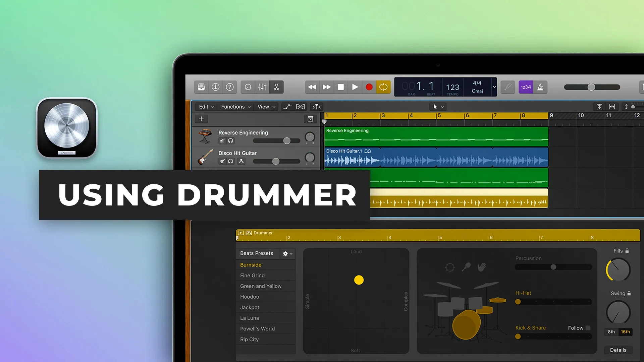Open Beats Presets gear action menu
Image resolution: width=644 pixels, height=362 pixels.
[x=287, y=254]
